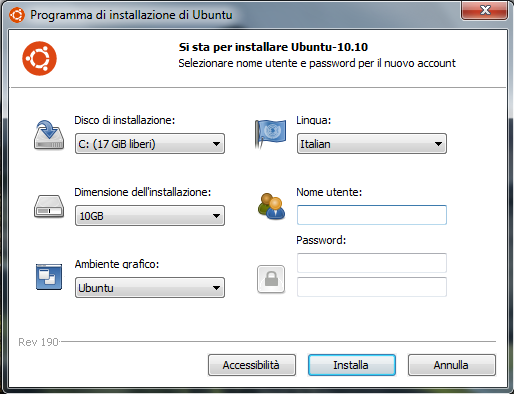Click the hard drive size icon
514x394 pixels.
[49, 207]
